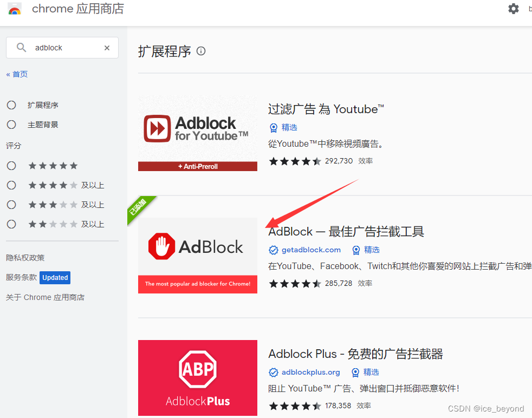
Task: Open the settings gear icon
Action: click(x=514, y=9)
